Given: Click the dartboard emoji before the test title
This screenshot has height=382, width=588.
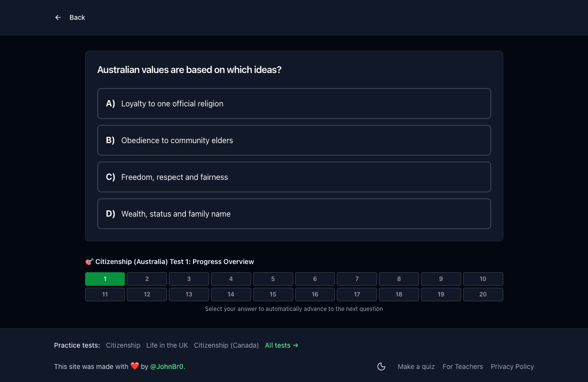Looking at the screenshot, I should point(89,262).
